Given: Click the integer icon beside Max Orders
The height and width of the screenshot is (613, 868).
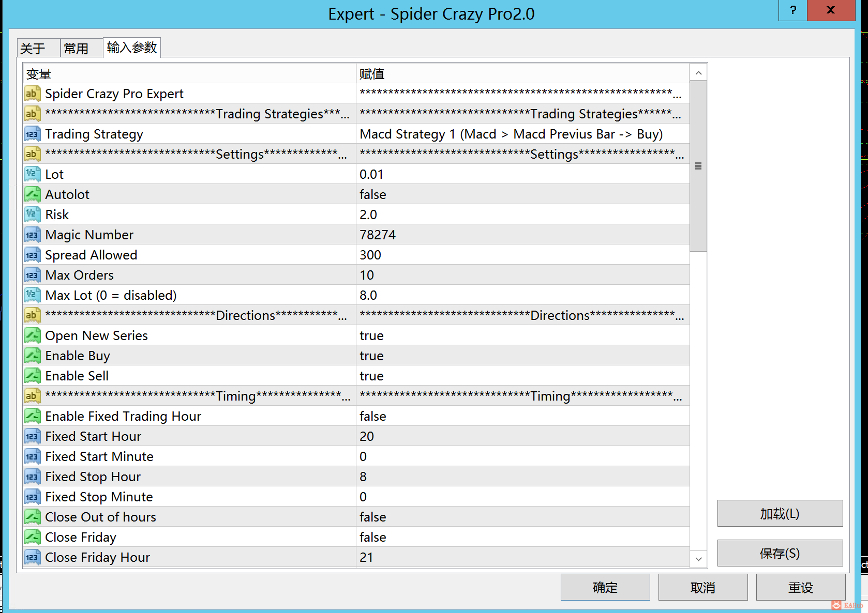Looking at the screenshot, I should pyautogui.click(x=32, y=275).
